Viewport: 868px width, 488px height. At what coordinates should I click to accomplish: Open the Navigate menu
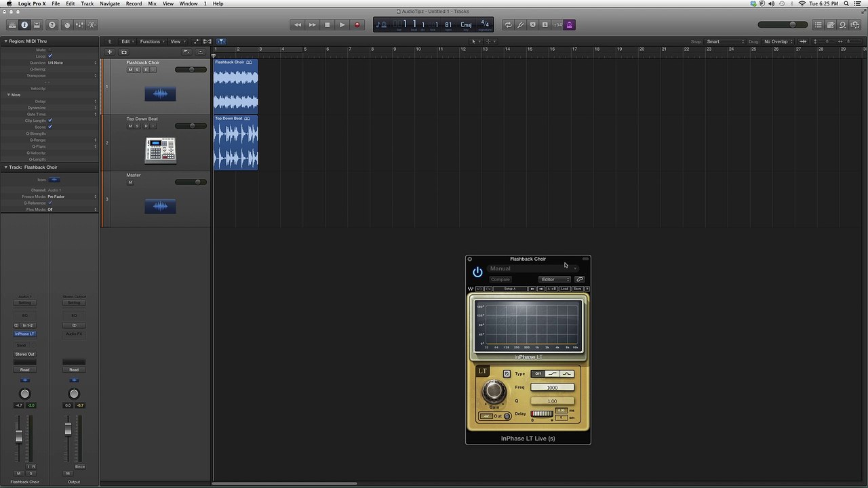[110, 3]
